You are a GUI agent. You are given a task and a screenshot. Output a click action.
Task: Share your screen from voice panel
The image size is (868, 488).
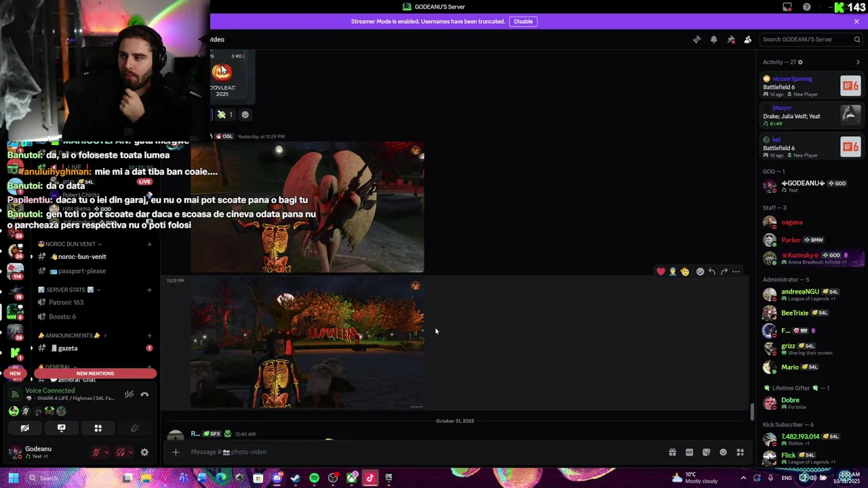61,428
